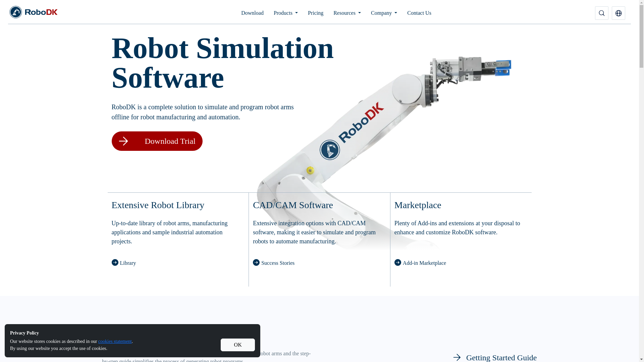The width and height of the screenshot is (644, 362).
Task: Open the Pricing page
Action: pos(316,13)
